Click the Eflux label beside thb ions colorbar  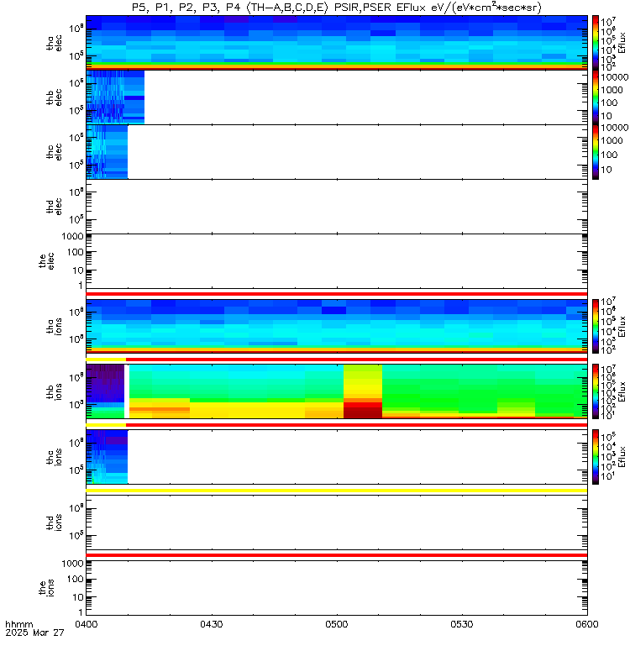tap(622, 391)
